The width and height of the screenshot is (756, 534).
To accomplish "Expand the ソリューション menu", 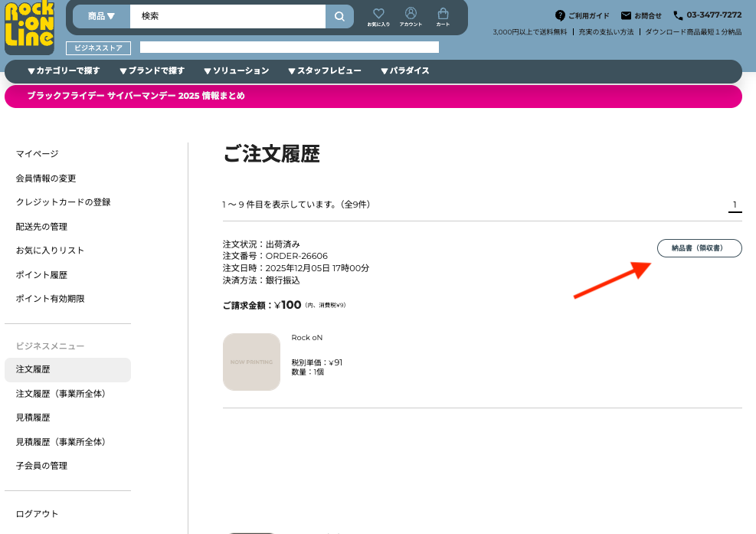I will point(236,70).
